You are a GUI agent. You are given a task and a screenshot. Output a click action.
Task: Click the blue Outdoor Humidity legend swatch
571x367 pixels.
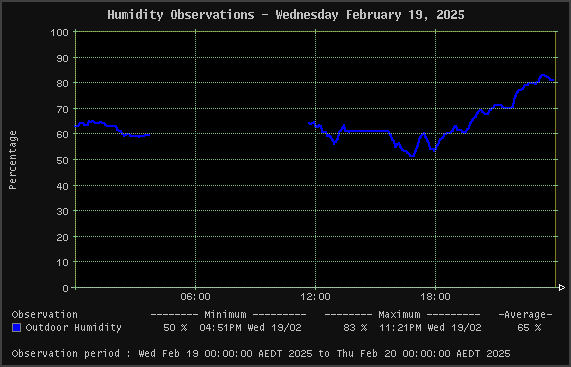[x=16, y=328]
